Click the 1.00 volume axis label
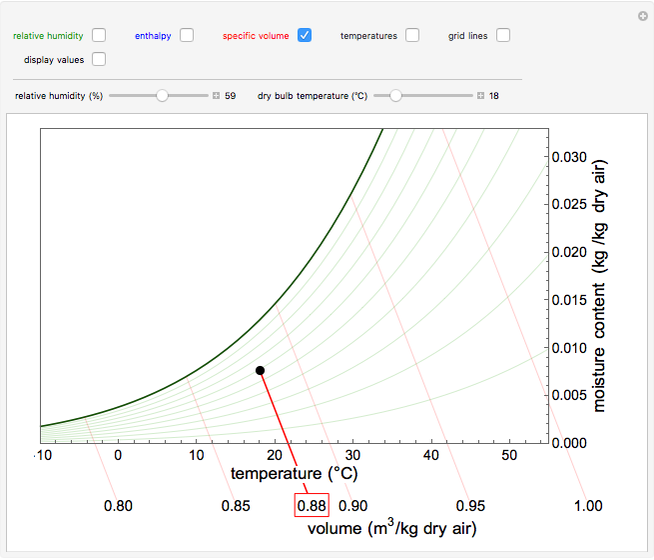The height and width of the screenshot is (560, 654). [588, 506]
